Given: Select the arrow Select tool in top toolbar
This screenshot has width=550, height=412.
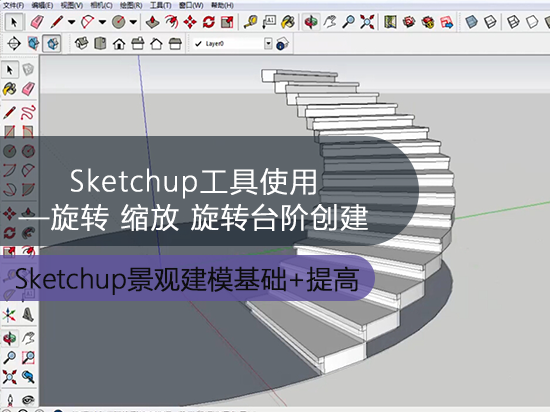Looking at the screenshot, I should (x=14, y=22).
